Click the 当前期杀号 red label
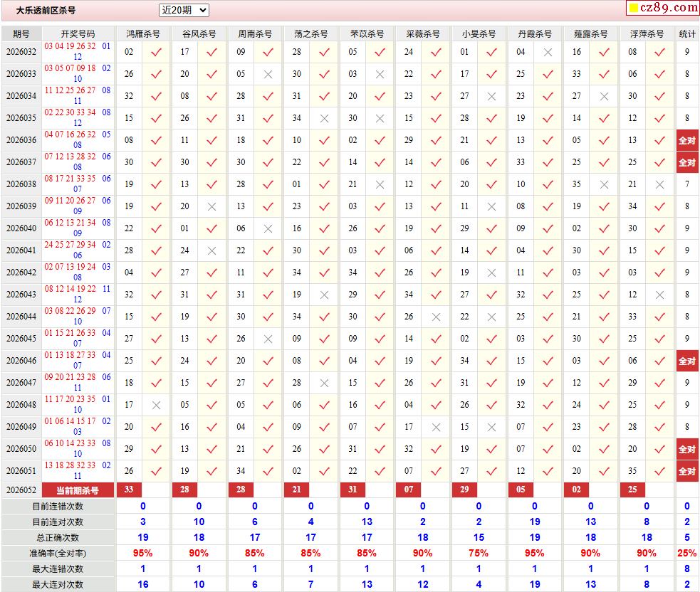Screen dimensions: 700x592 tap(78, 490)
